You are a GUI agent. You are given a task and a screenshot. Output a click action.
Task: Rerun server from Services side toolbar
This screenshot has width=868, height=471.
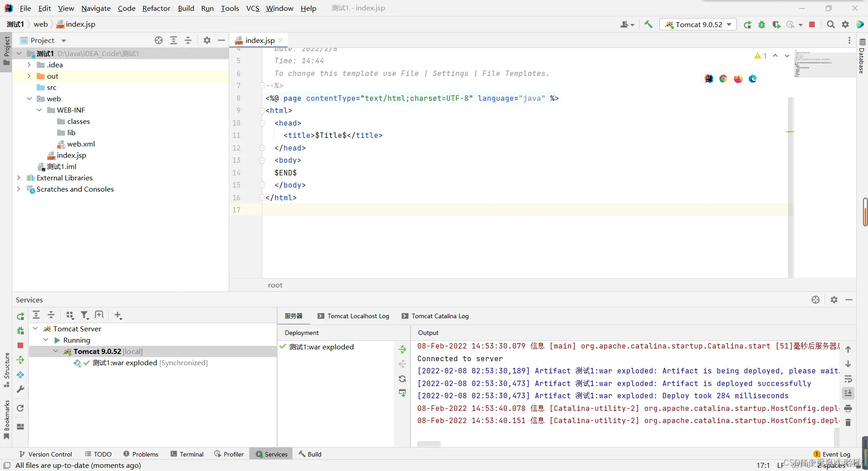[x=20, y=316]
